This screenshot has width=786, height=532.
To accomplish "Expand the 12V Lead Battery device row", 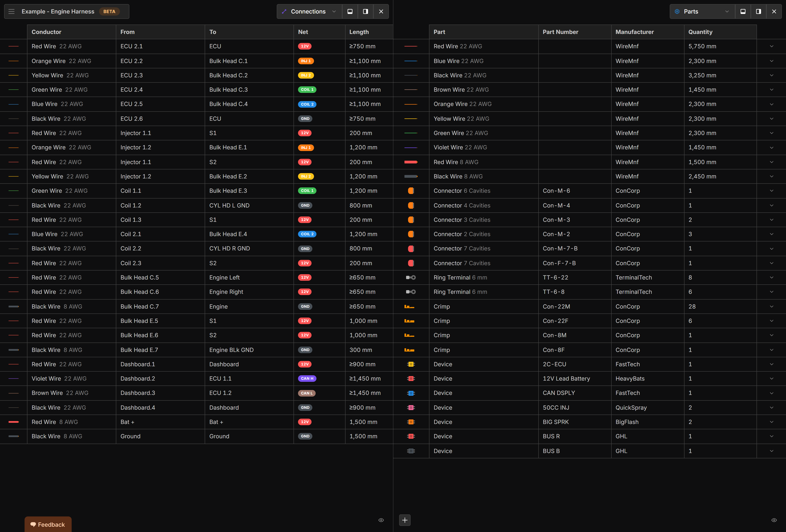I will click(771, 379).
